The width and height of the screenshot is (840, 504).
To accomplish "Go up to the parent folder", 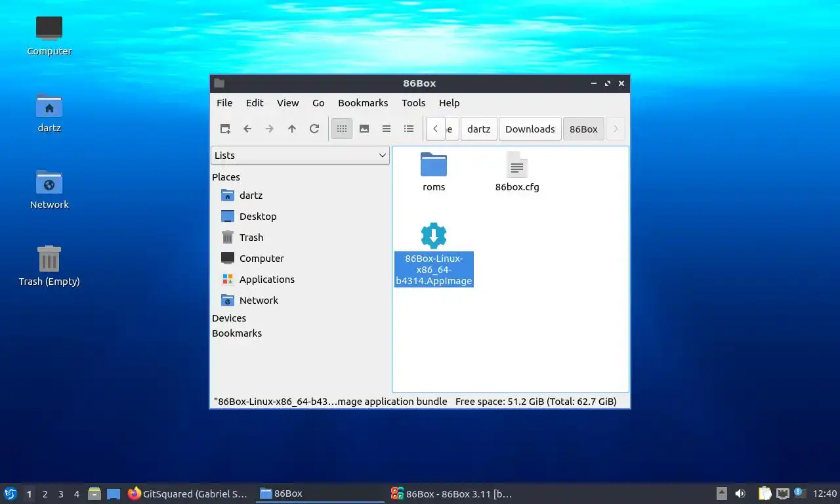I will coord(292,129).
